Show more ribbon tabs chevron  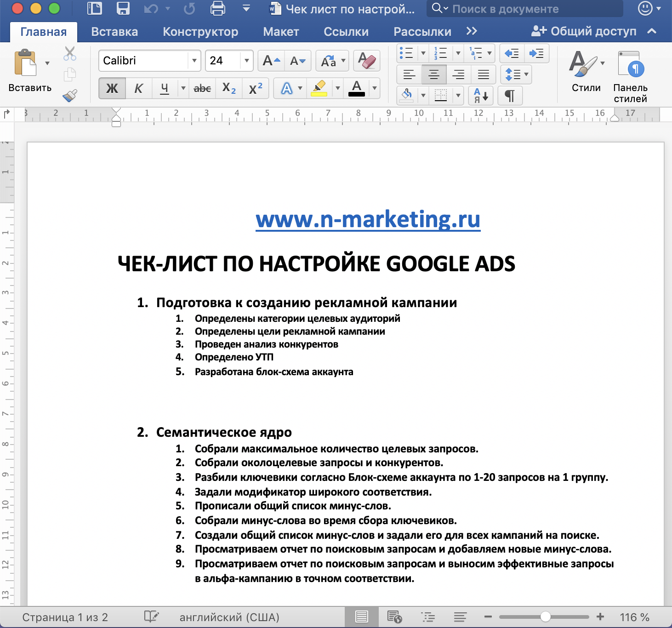(472, 31)
